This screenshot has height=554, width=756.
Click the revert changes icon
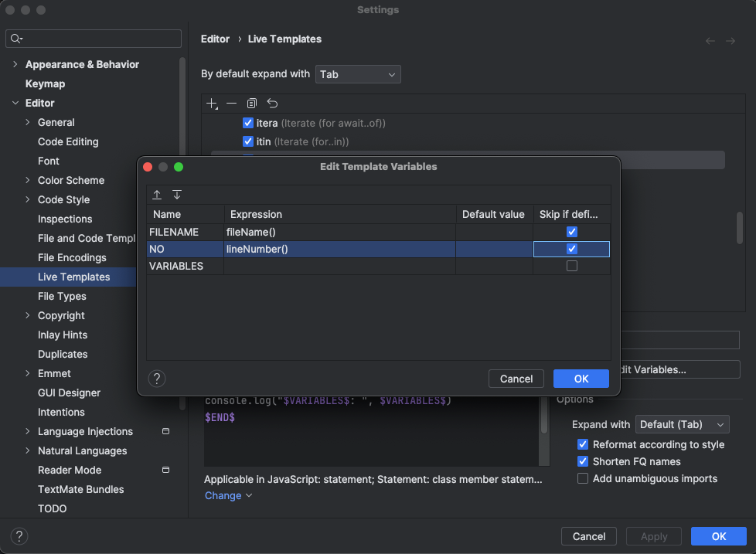click(272, 104)
